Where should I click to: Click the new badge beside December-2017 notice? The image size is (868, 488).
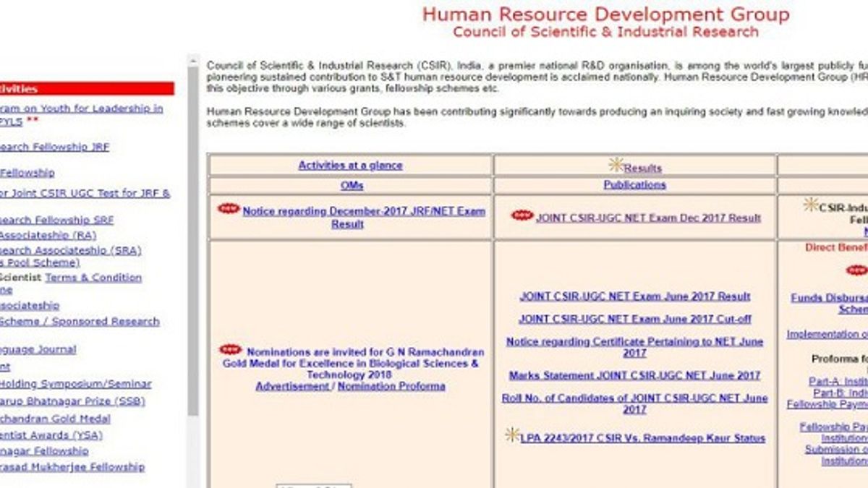[x=229, y=209]
